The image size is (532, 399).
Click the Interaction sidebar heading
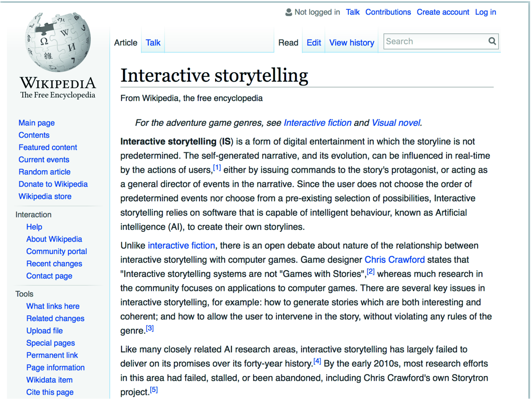click(33, 215)
